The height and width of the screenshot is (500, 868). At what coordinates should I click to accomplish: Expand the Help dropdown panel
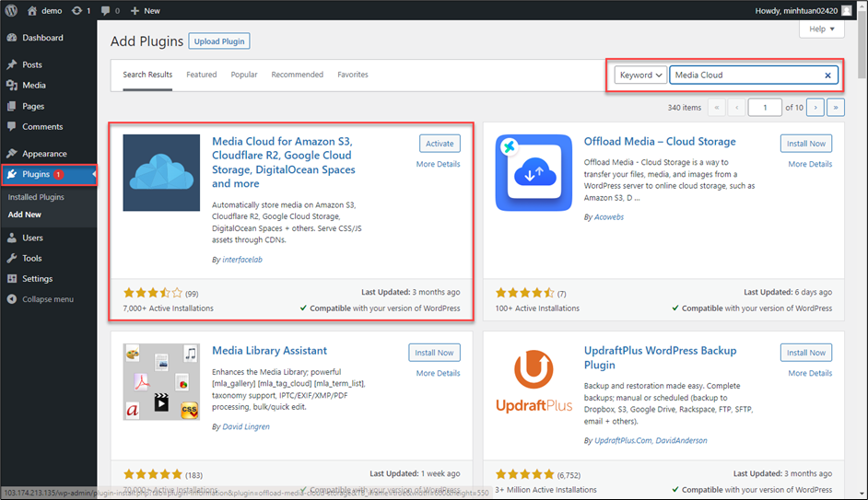click(x=822, y=29)
